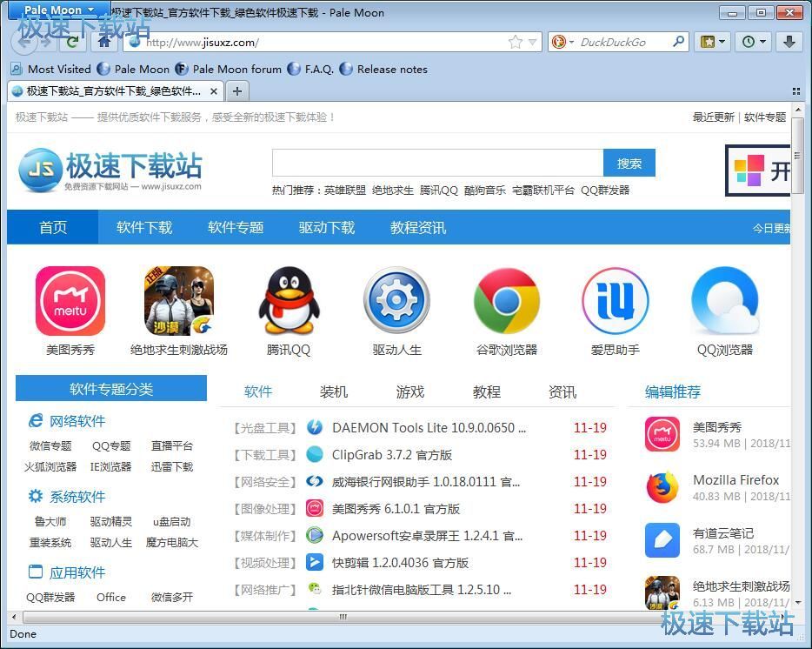Screen dimensions: 812x649
Task: Open a new tab with plus button
Action: pos(237,91)
